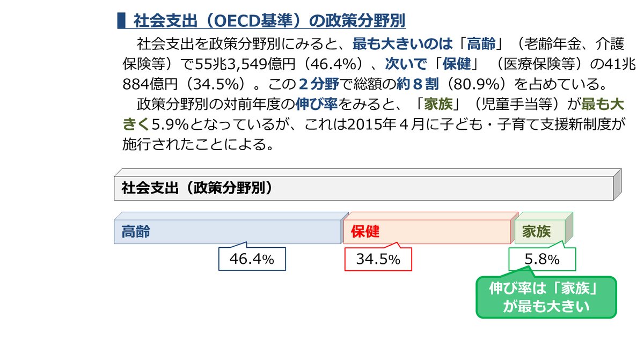Click the 社会支出（OECD基準）の政策分野別 heading
644x362 pixels.
click(x=269, y=21)
